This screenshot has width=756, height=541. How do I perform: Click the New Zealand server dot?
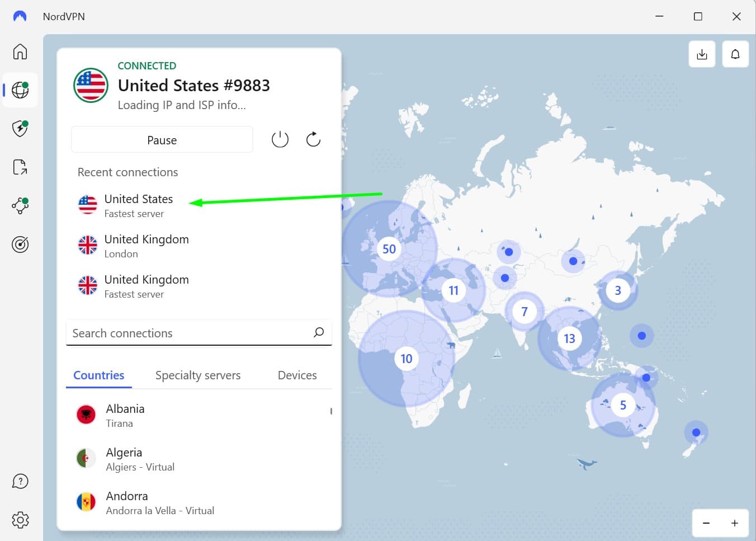point(696,432)
